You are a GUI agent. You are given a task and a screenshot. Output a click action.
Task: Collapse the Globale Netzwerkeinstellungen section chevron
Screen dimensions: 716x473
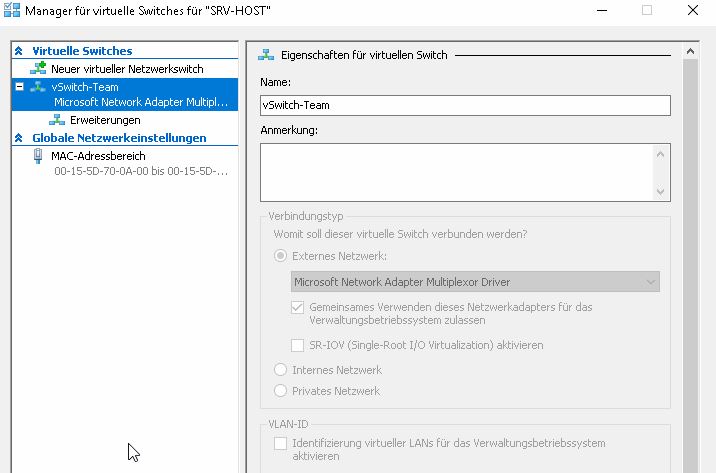tap(19, 138)
